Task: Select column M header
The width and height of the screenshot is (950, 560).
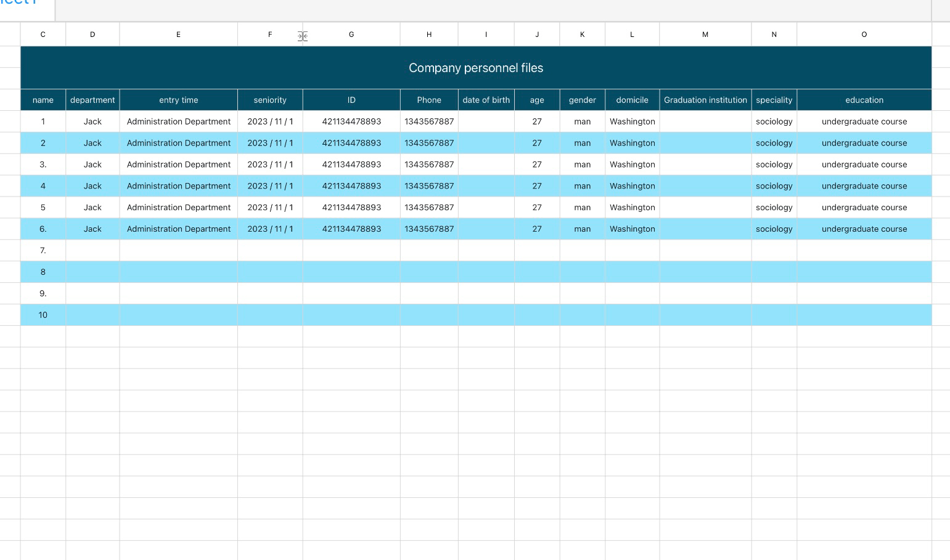Action: pos(705,34)
